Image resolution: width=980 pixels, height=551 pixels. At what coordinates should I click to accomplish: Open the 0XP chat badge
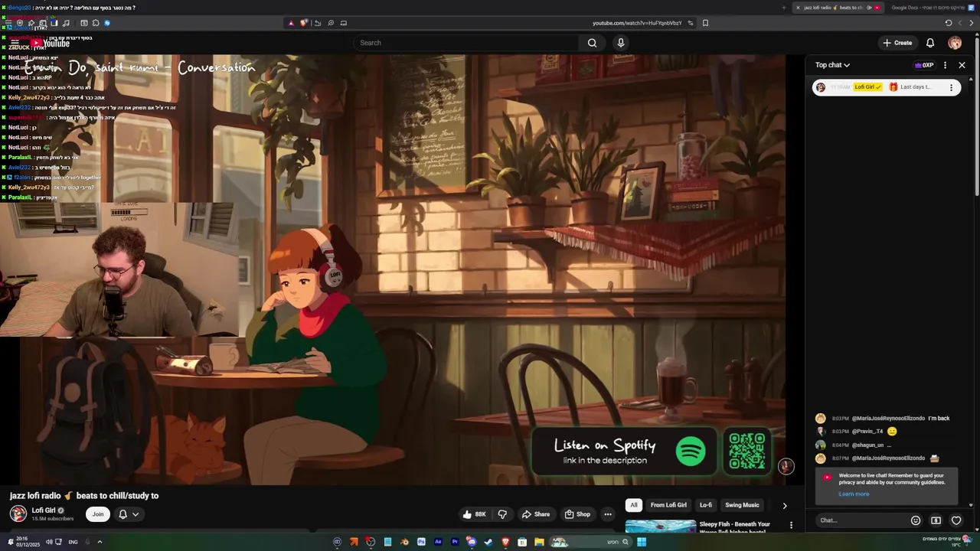pos(924,65)
